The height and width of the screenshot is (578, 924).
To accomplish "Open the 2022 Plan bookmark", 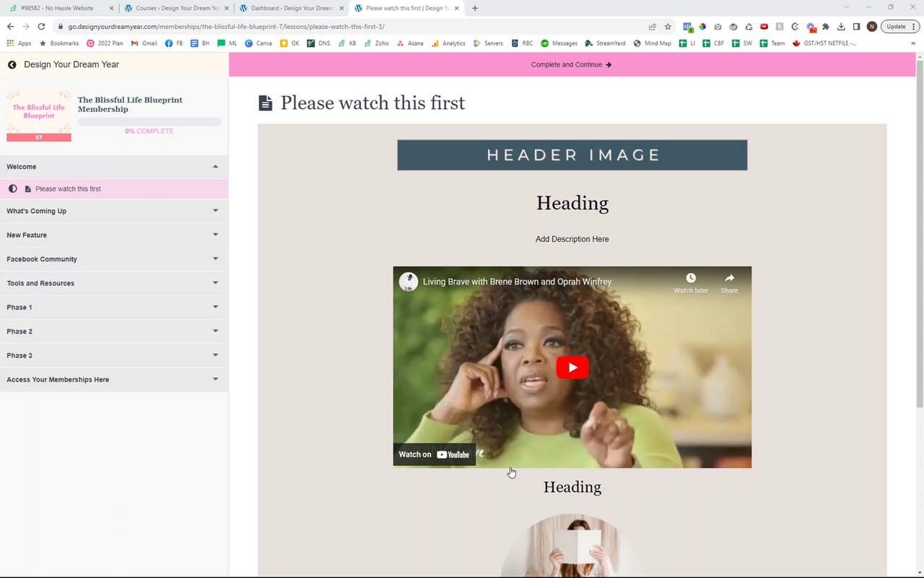I will coord(105,43).
